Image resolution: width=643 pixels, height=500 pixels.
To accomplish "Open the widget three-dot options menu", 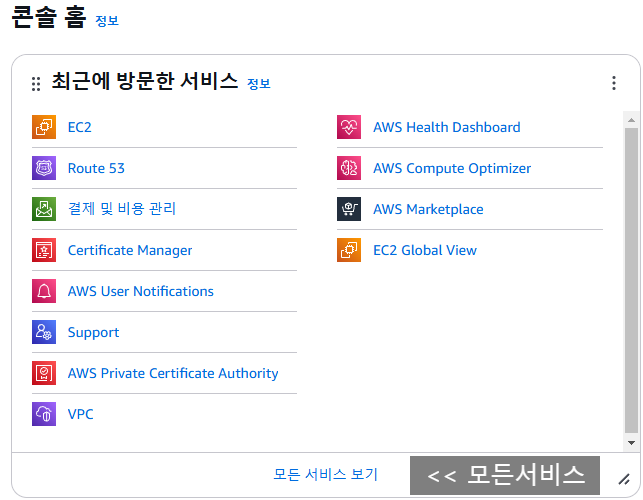I will tap(614, 83).
